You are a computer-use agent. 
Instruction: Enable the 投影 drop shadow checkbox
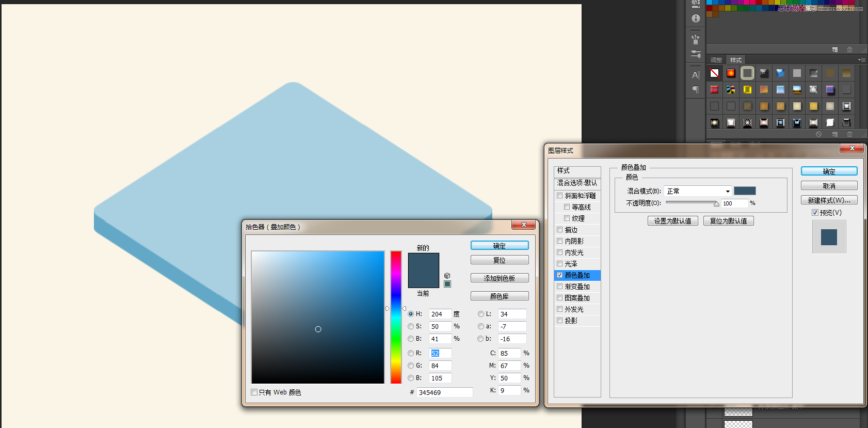tap(560, 321)
